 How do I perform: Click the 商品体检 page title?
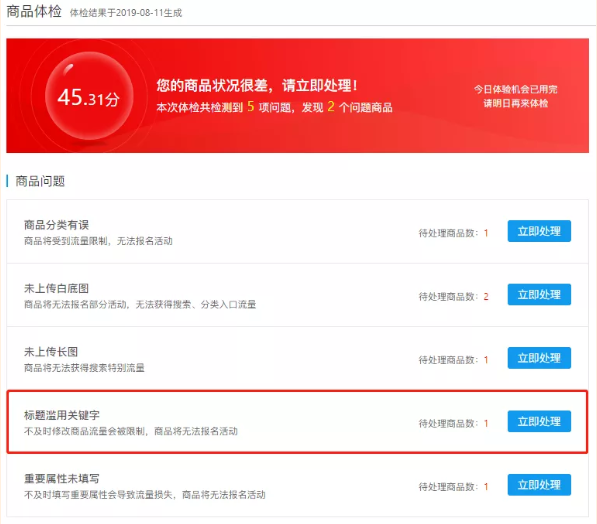[34, 11]
